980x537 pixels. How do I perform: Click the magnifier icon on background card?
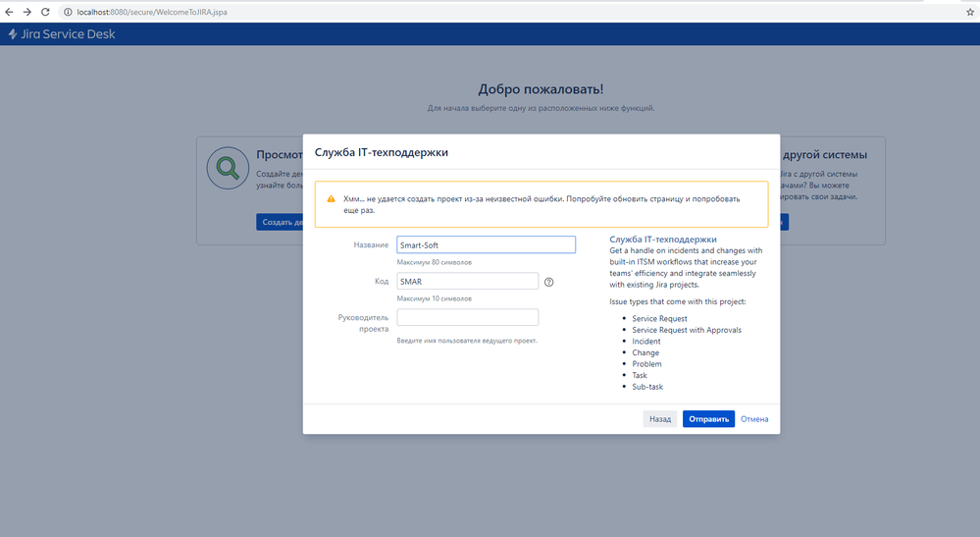pyautogui.click(x=228, y=168)
